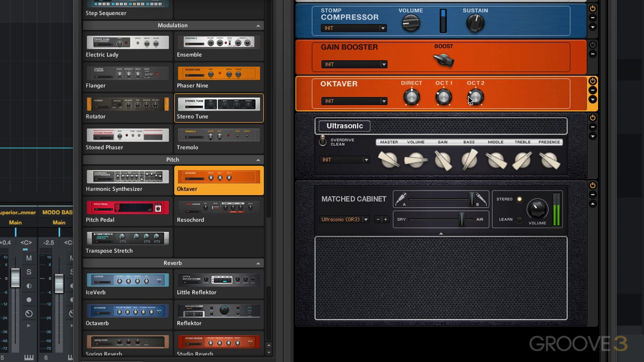This screenshot has height=362, width=644.
Task: Select the Oktaver pitch effect in browser
Action: click(x=219, y=181)
